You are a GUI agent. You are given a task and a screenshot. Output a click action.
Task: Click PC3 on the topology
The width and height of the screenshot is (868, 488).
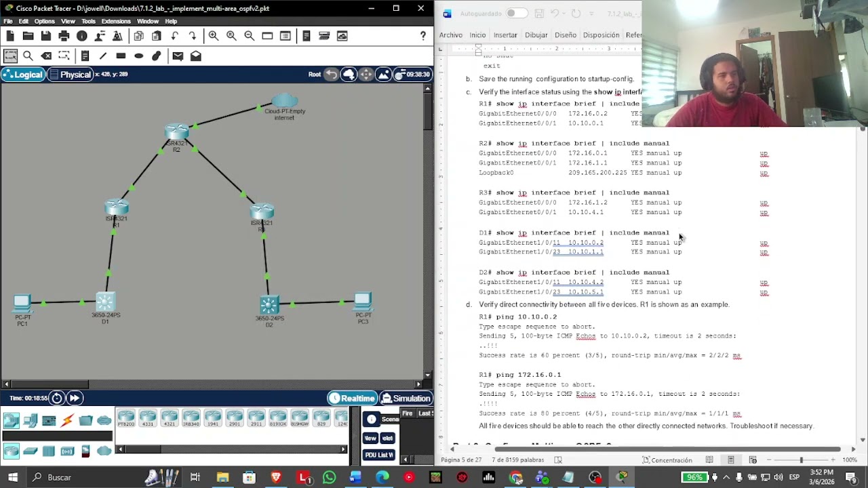[x=363, y=302]
